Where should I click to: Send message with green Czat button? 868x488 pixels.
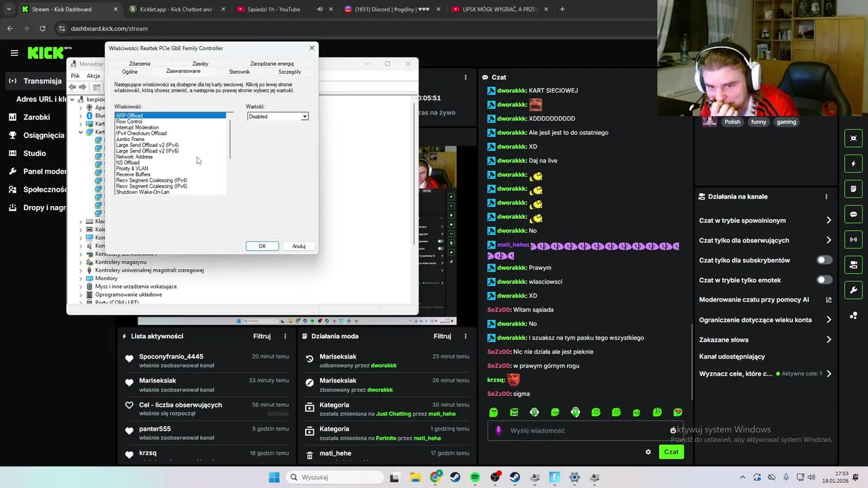(671, 452)
